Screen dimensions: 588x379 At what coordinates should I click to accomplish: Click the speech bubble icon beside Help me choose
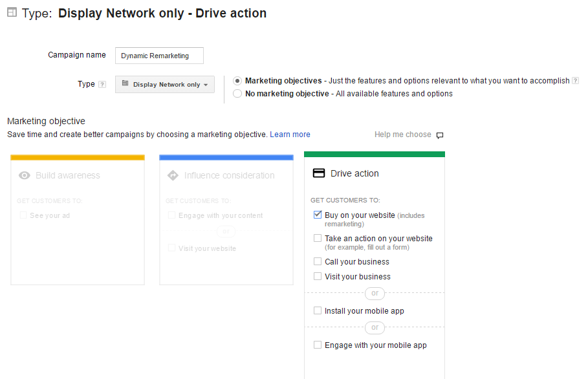[439, 135]
